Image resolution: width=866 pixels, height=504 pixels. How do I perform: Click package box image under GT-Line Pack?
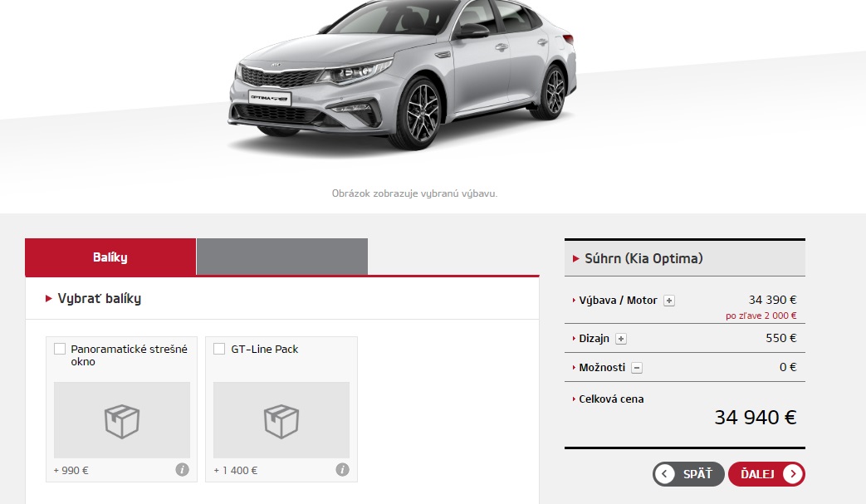coord(281,420)
